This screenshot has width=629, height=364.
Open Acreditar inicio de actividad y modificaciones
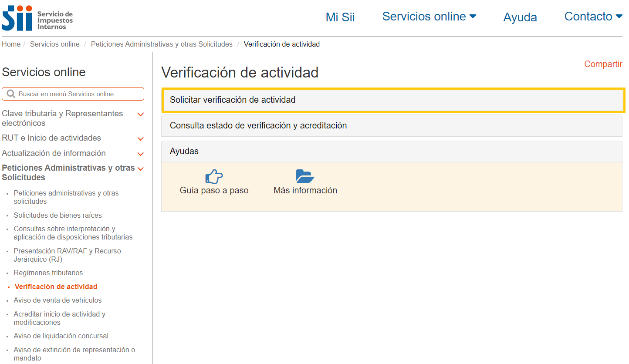[60, 318]
